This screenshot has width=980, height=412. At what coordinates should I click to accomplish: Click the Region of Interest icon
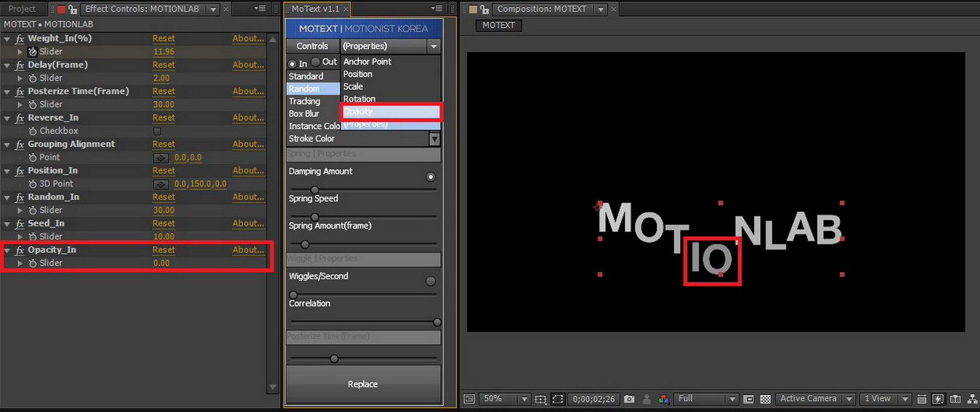749,399
